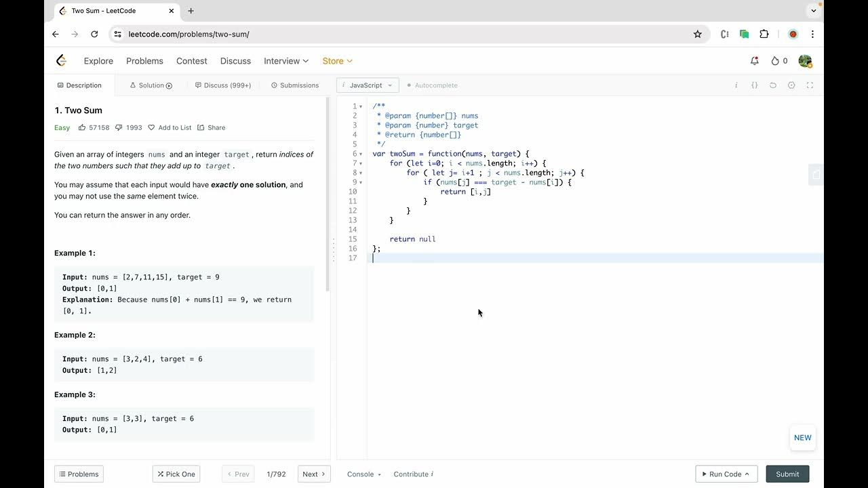Open the JavaScript language dropdown
Screen dimensions: 868x488
[x=367, y=85]
